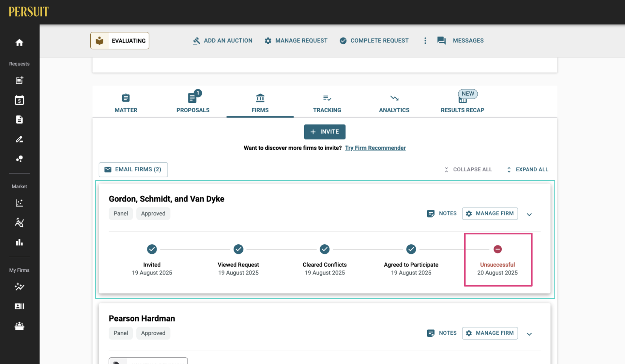Click the Approved tag under Gordon, Schmidt, and Van Dyke
The height and width of the screenshot is (364, 625).
tap(153, 214)
